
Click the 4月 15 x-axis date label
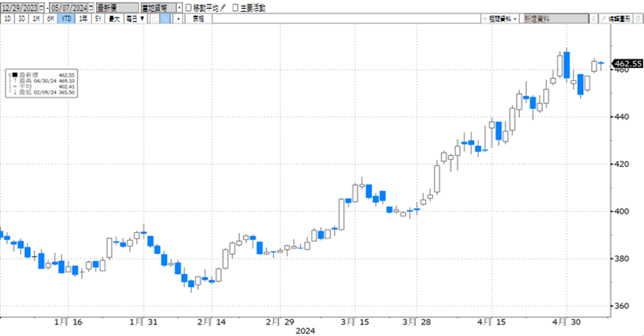click(x=492, y=322)
